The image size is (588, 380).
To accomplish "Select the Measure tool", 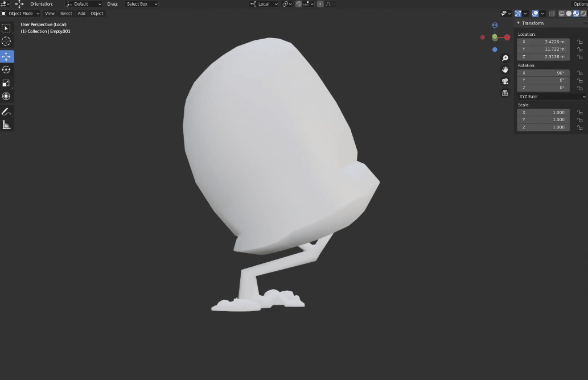I will (6, 125).
